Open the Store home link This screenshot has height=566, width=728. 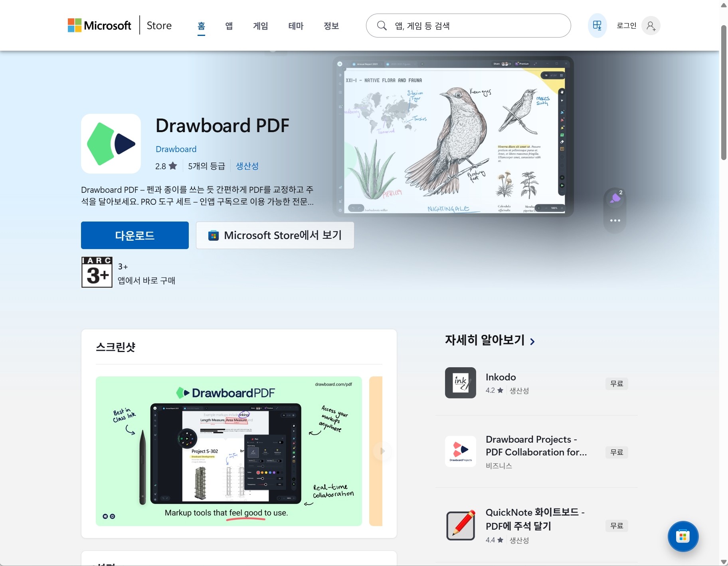tap(159, 26)
